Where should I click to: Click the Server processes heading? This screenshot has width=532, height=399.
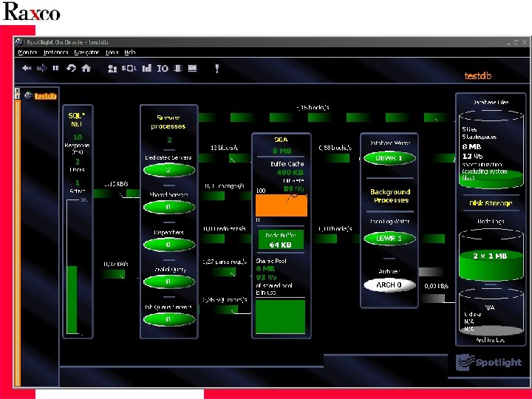tap(168, 122)
